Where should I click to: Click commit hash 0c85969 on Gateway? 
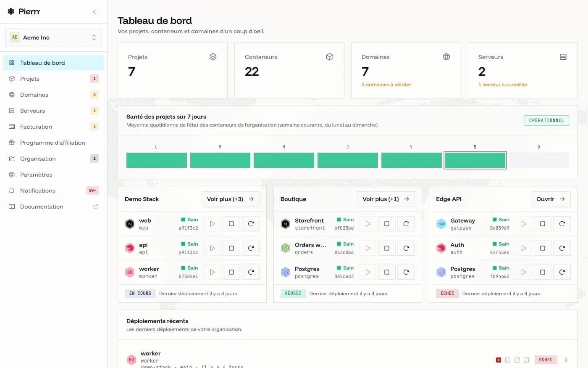[x=499, y=228]
